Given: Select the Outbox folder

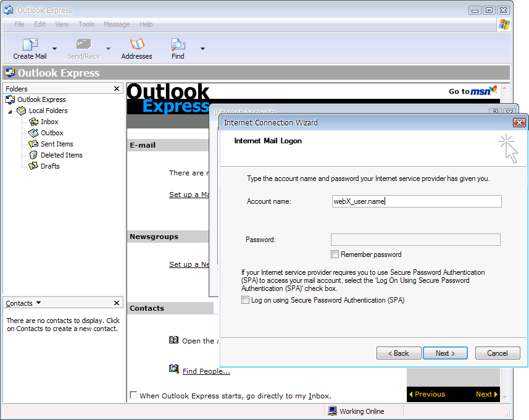Looking at the screenshot, I should coord(52,133).
